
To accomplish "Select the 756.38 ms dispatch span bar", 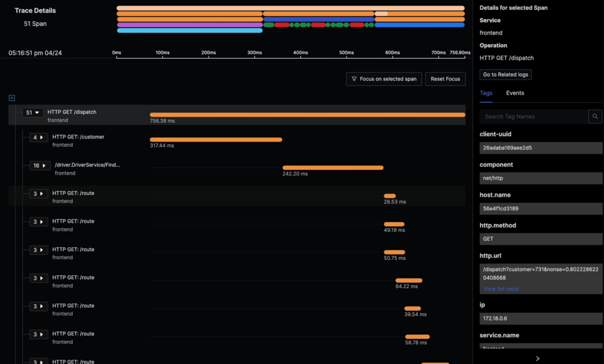I will point(307,115).
